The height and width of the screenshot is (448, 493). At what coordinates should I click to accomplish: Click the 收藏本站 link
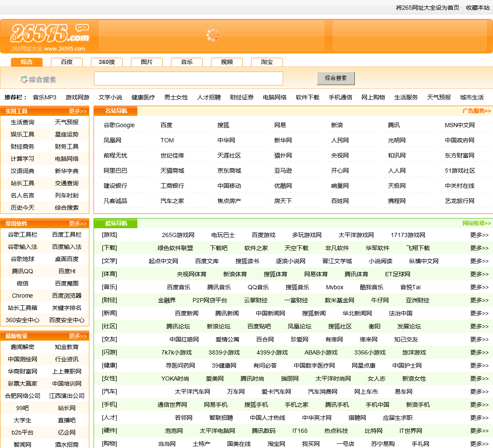(x=477, y=8)
